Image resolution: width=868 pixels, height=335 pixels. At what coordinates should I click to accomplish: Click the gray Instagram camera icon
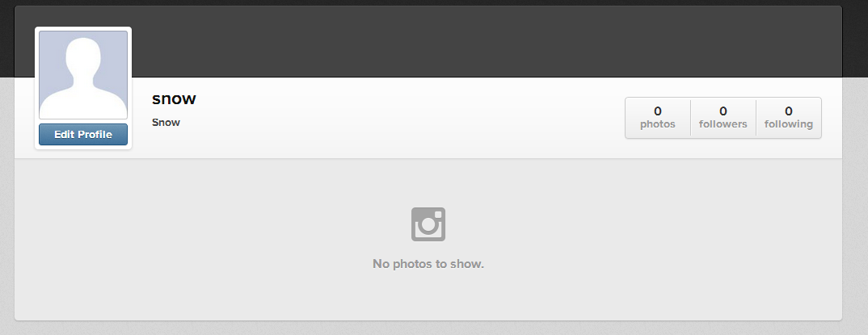tap(428, 224)
